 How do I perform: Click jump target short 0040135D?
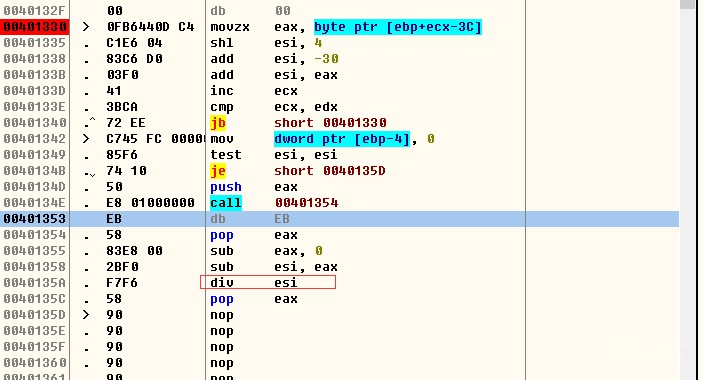tap(330, 171)
